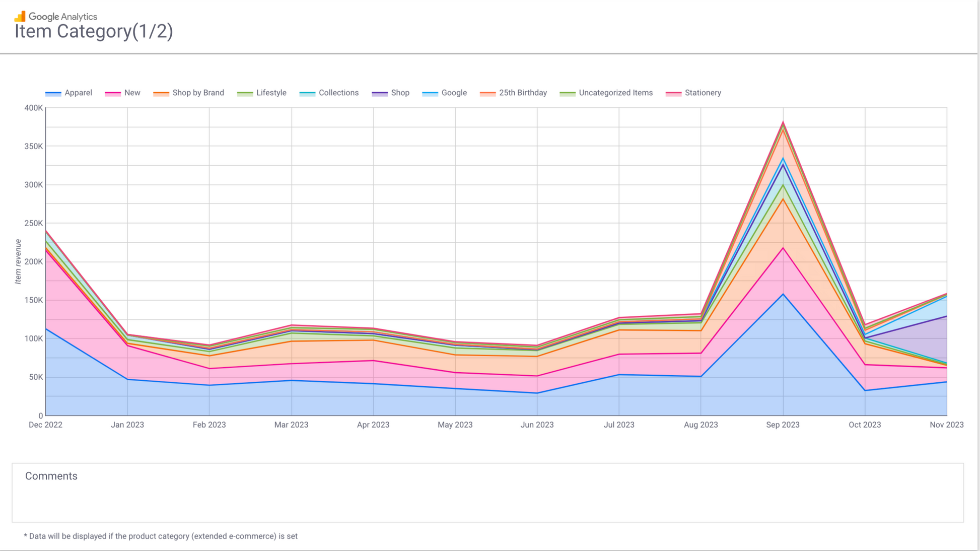Click the Sep 2023 peak data point

pyautogui.click(x=783, y=122)
